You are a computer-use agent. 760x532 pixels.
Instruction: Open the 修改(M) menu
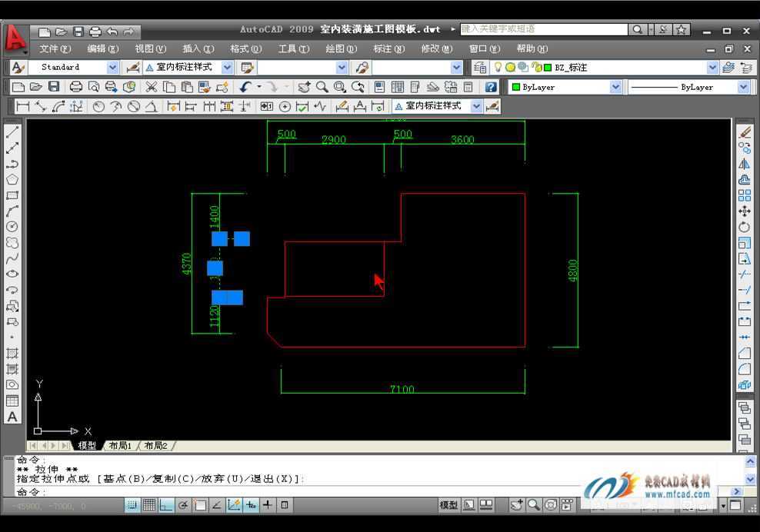pyautogui.click(x=437, y=49)
